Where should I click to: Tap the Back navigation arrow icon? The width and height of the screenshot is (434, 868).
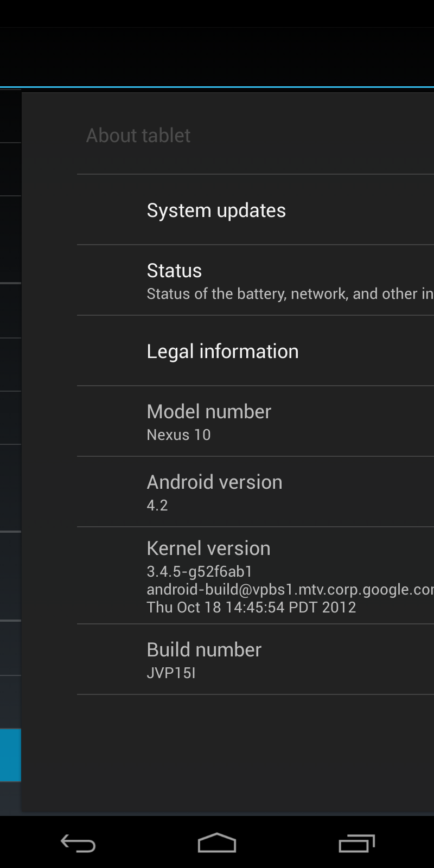[x=78, y=843]
